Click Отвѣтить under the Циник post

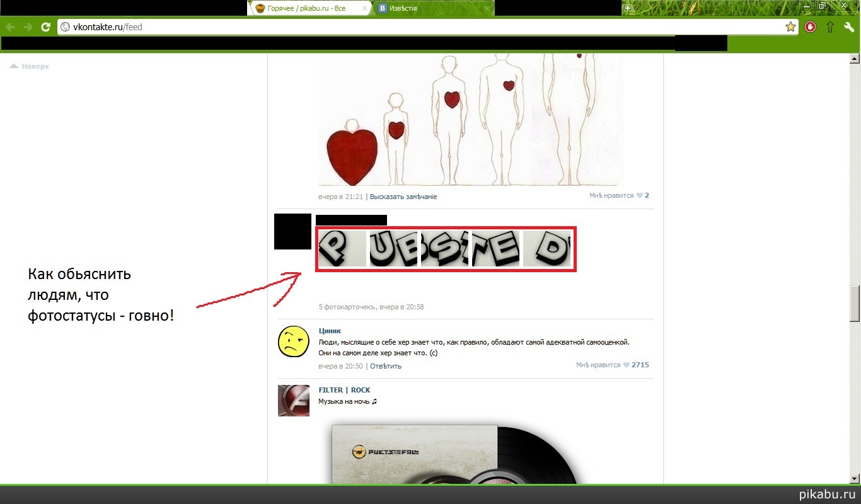pyautogui.click(x=385, y=366)
